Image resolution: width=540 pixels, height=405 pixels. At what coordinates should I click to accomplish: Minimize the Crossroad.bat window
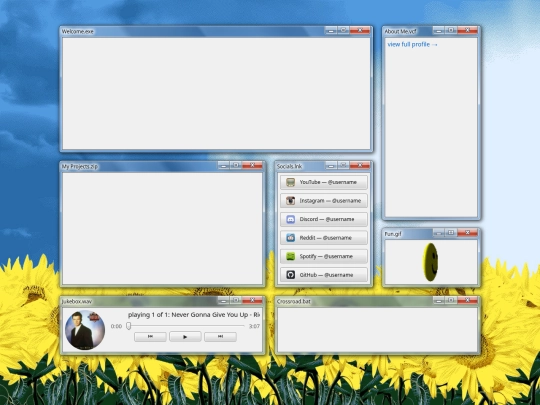pyautogui.click(x=438, y=301)
